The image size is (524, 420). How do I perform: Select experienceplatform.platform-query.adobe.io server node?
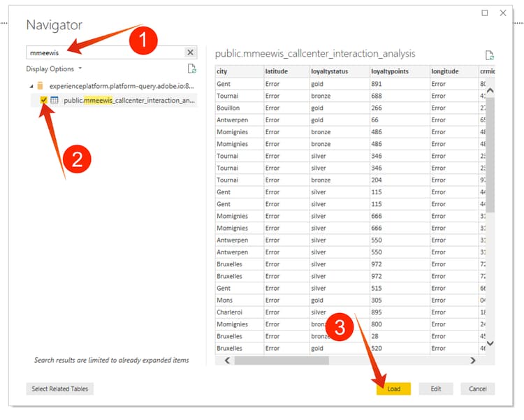tap(122, 86)
